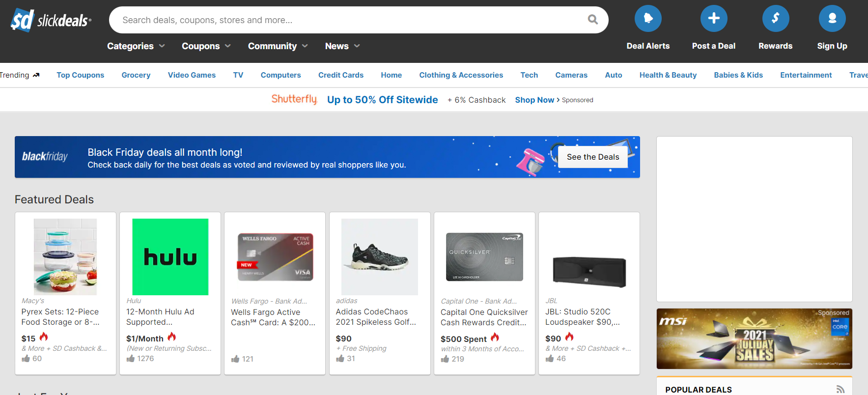Viewport: 868px width, 395px height.
Task: Click the Rewards label
Action: (776, 46)
